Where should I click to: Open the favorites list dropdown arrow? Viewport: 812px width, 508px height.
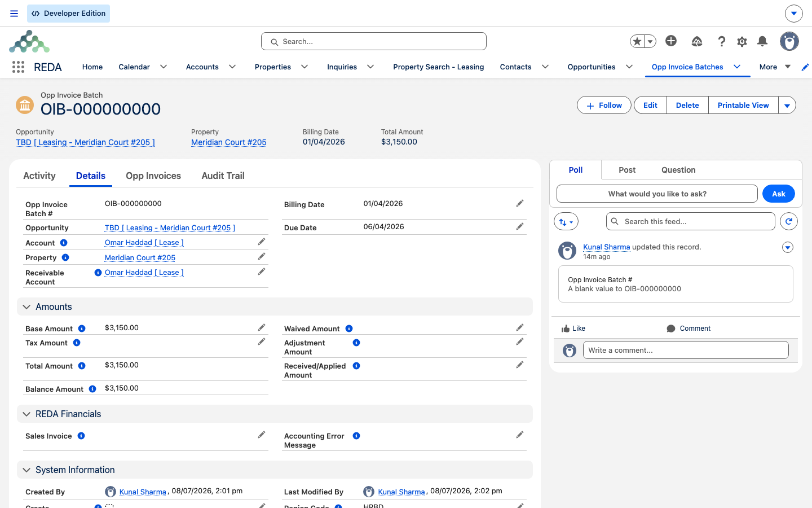coord(650,41)
